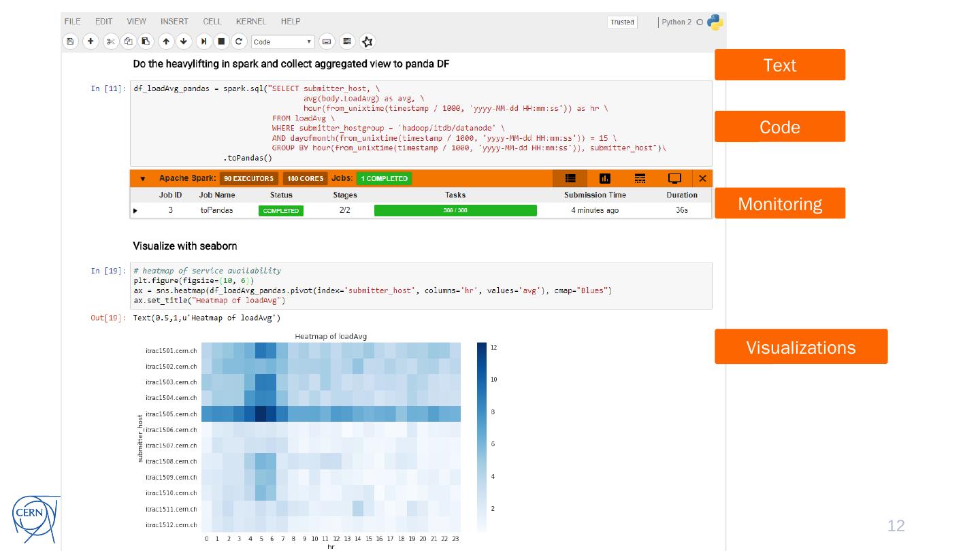Screen dimensions: 980x551
Task: Run the cell with the step icon
Action: pyautogui.click(x=204, y=41)
